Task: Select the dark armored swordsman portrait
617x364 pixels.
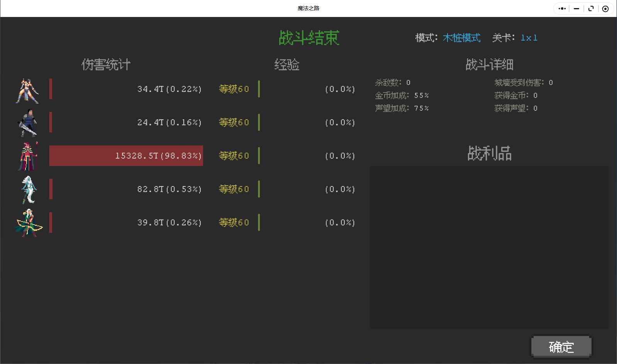Action: (28, 123)
